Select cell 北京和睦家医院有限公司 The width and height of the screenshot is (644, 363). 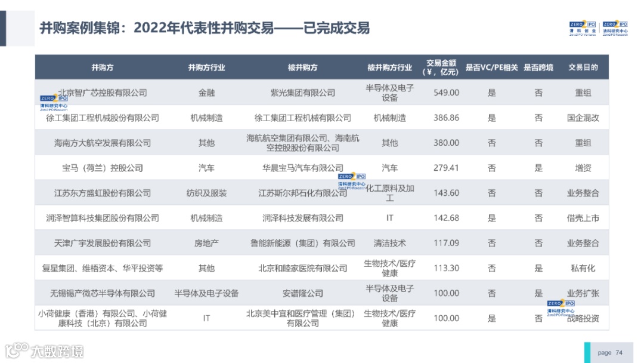(x=303, y=268)
